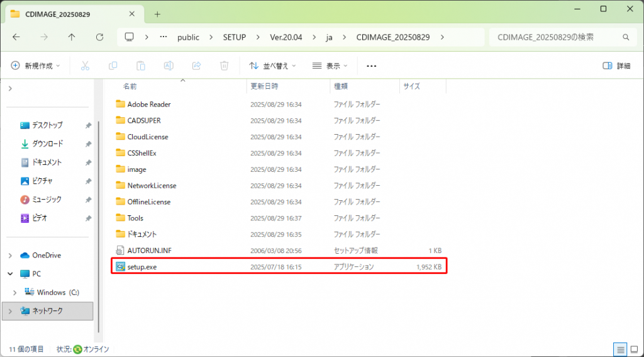Click the Delete trash can icon
Image resolution: width=644 pixels, height=357 pixels.
[224, 65]
